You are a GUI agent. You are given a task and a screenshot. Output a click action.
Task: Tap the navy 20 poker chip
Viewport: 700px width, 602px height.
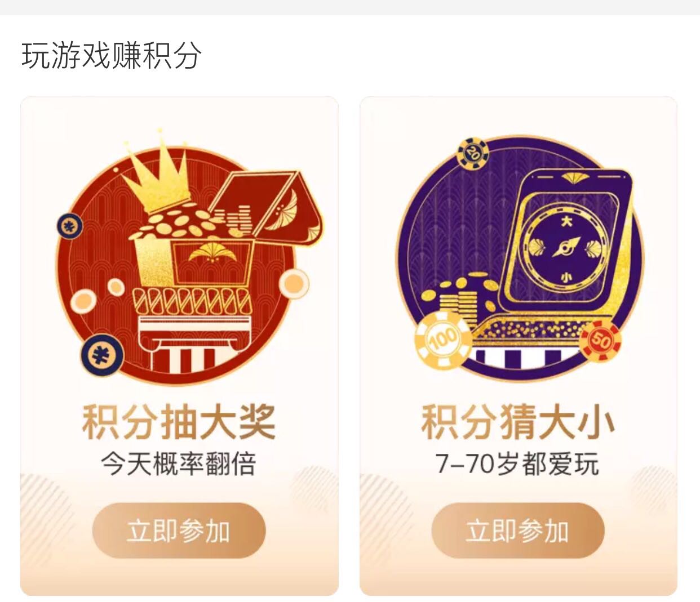click(473, 153)
